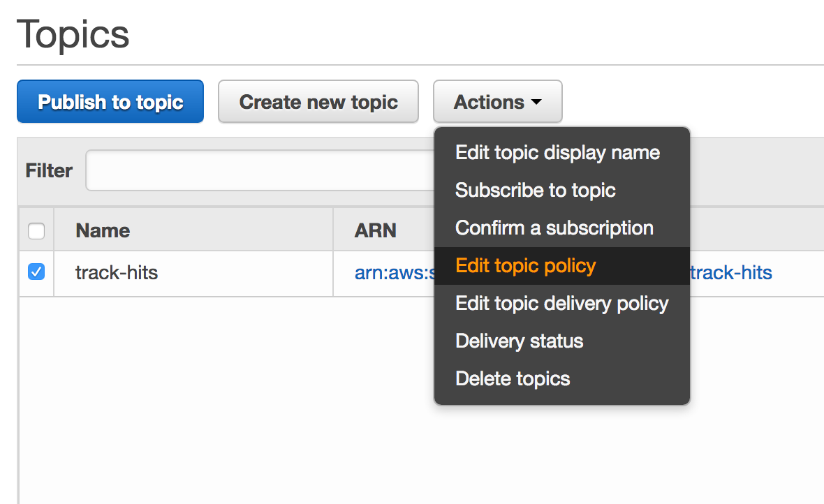824x504 pixels.
Task: Click Create new topic button
Action: coord(318,101)
